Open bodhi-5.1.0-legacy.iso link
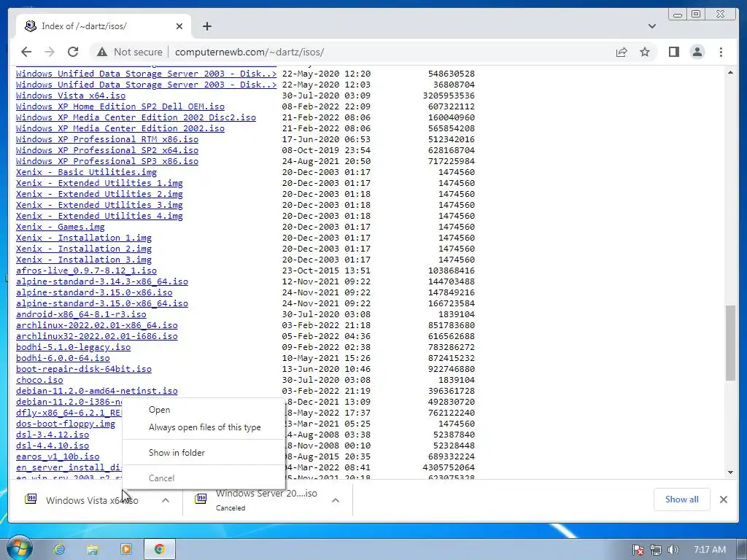This screenshot has height=560, width=747. [x=74, y=347]
